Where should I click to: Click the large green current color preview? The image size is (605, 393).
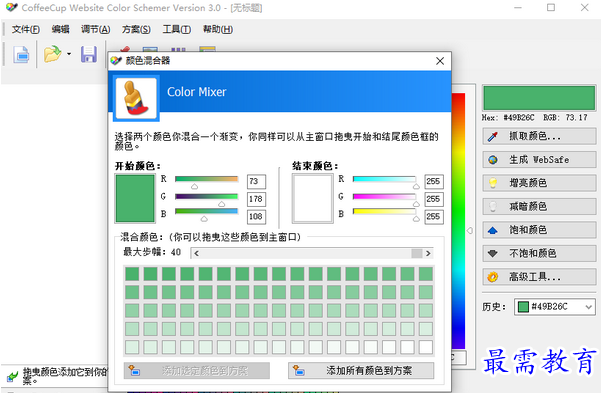pos(539,98)
